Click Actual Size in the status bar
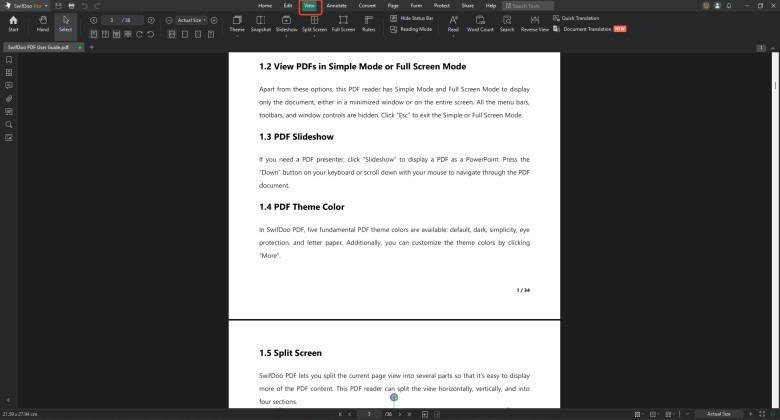This screenshot has height=420, width=780. point(719,414)
